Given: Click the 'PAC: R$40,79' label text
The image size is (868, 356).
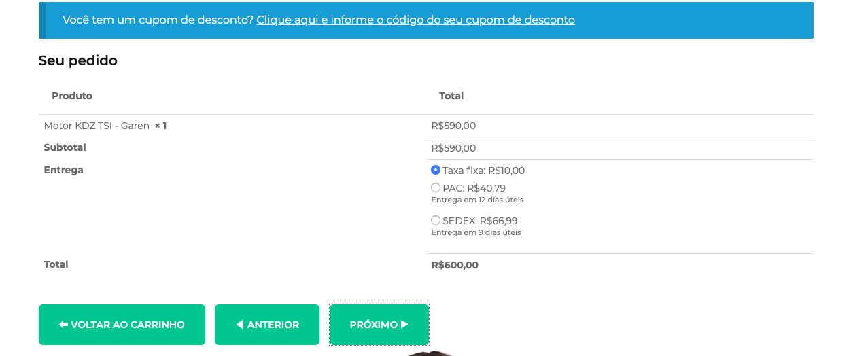Looking at the screenshot, I should click(x=474, y=188).
